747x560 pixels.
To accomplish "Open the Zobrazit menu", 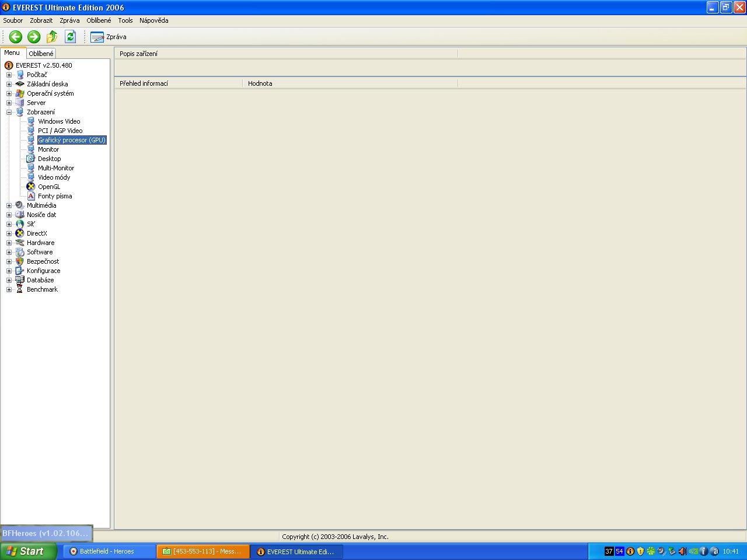I will (x=41, y=20).
